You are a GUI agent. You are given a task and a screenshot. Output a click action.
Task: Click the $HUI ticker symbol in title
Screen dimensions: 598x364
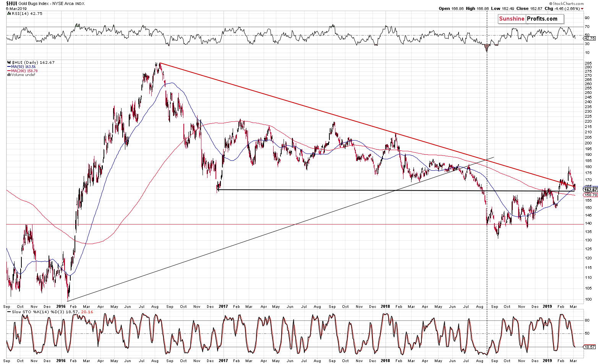tap(11, 3)
